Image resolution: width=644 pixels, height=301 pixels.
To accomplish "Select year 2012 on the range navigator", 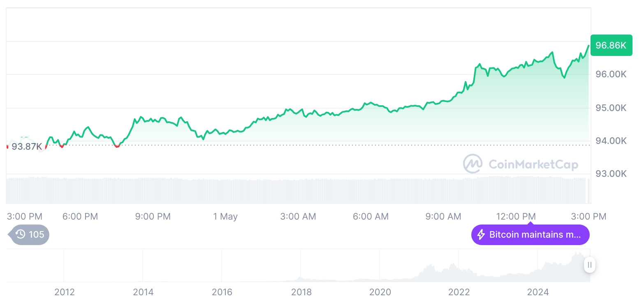I will click(x=65, y=292).
